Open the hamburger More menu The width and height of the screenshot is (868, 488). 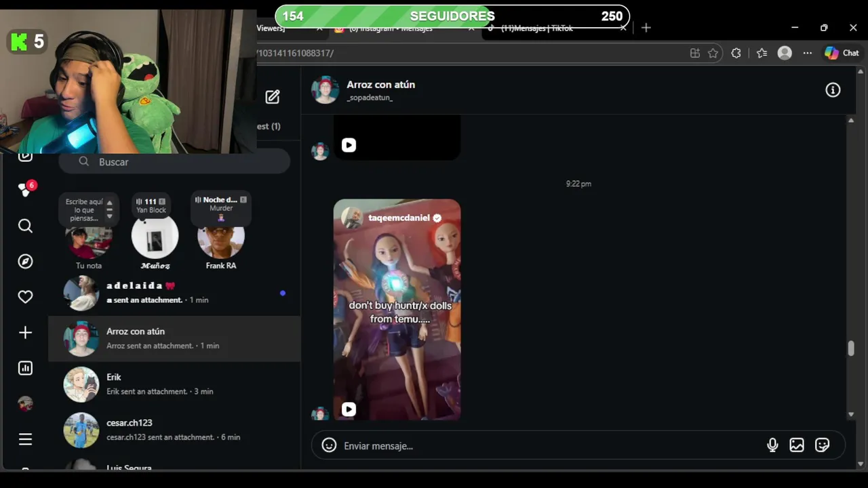pyautogui.click(x=25, y=439)
